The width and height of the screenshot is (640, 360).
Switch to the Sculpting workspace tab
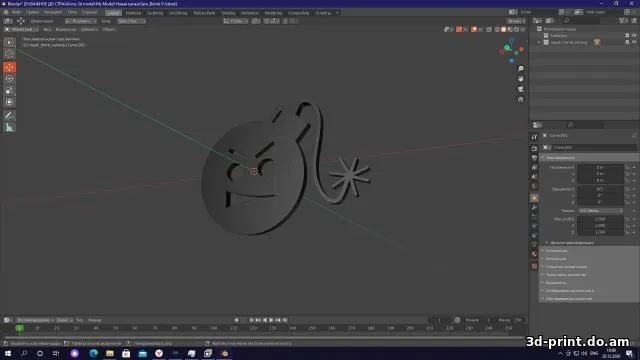(155, 13)
